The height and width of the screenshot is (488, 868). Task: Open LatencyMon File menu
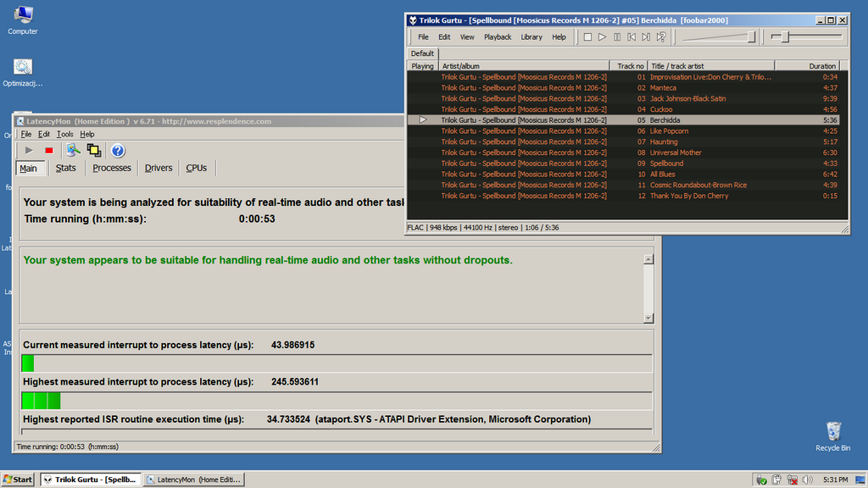[x=26, y=135]
